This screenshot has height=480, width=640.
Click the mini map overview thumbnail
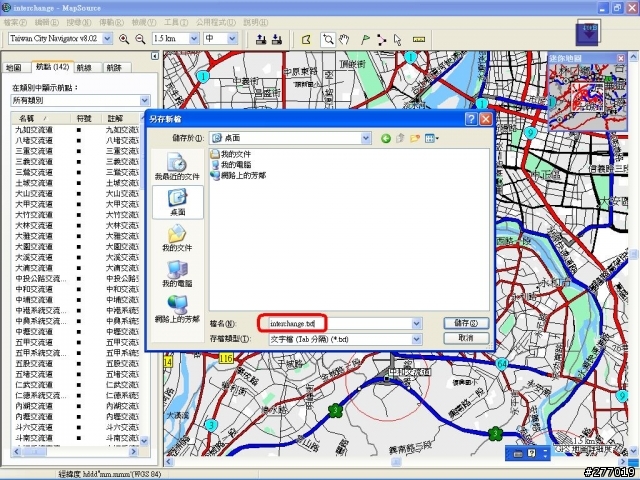tap(587, 97)
